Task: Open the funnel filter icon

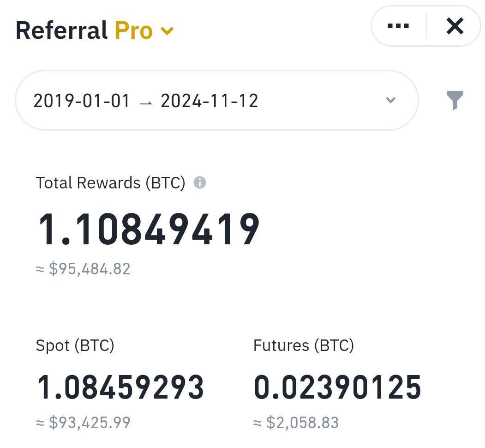Action: [455, 100]
